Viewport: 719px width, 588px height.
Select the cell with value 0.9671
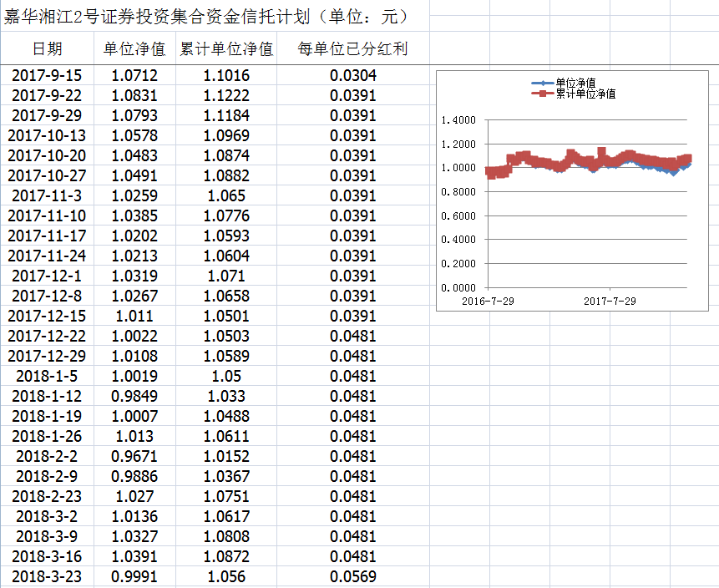point(134,457)
